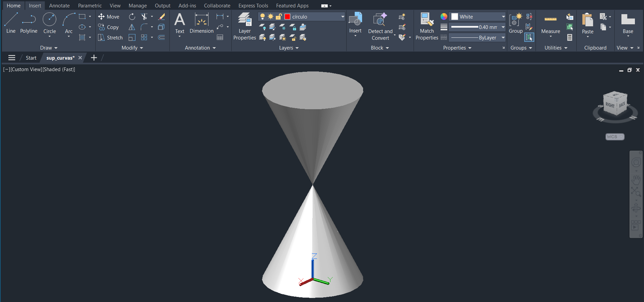Click the RIGHT face of the ViewCube

tap(610, 105)
